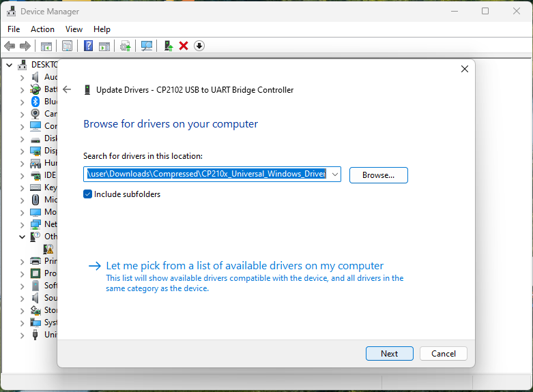Click the blue Help question-mark icon
Viewport: 533px width, 392px height.
coord(89,46)
